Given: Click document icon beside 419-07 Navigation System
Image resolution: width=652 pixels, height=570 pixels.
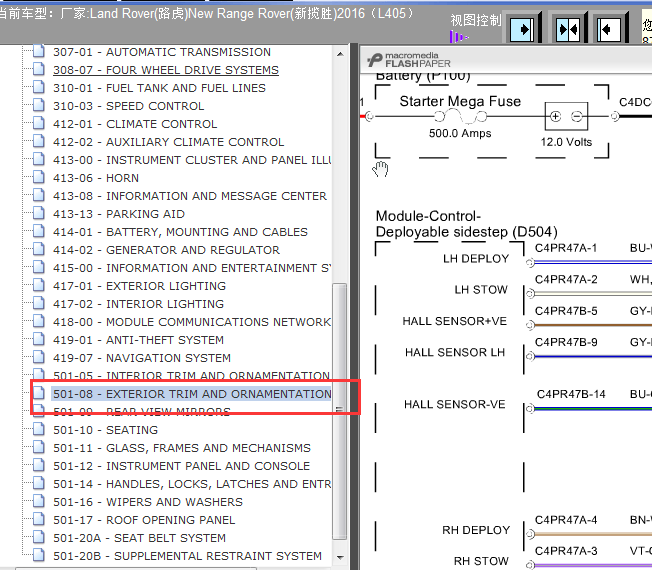Looking at the screenshot, I should point(39,357).
